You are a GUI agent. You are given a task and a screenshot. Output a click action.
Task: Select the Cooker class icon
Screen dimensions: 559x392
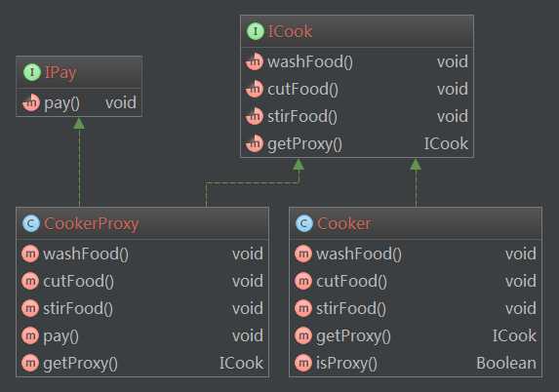[304, 223]
